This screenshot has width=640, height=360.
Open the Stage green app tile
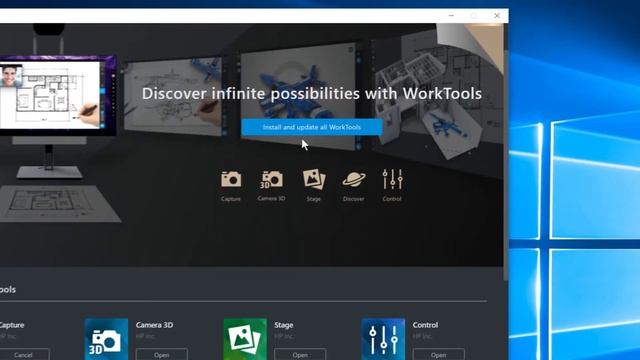[245, 339]
